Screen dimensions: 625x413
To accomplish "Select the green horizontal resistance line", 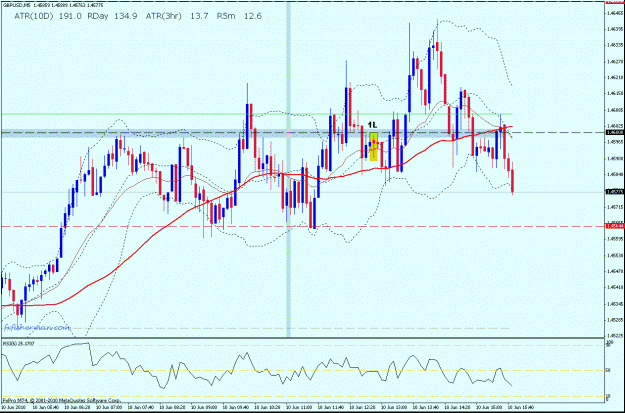I will coord(256,114).
